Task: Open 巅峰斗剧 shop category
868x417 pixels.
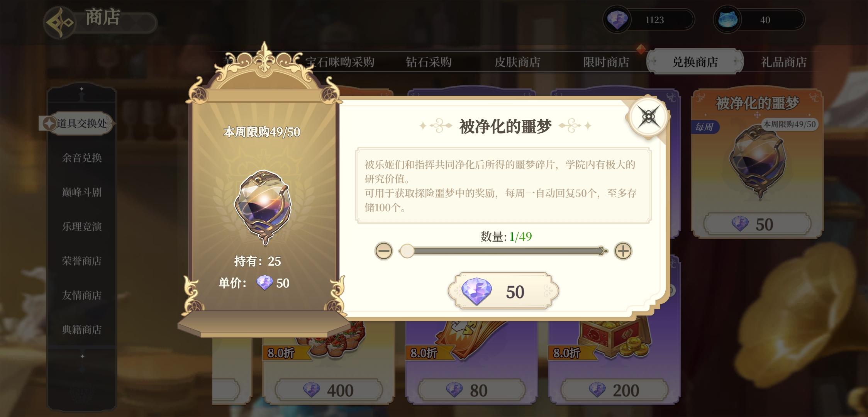Action: (x=82, y=192)
